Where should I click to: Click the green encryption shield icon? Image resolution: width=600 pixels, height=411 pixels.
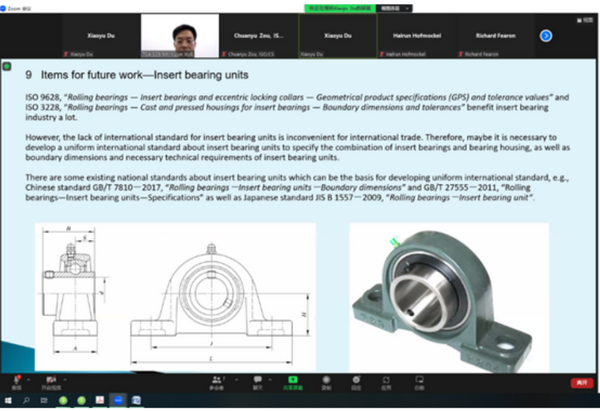(x=7, y=67)
